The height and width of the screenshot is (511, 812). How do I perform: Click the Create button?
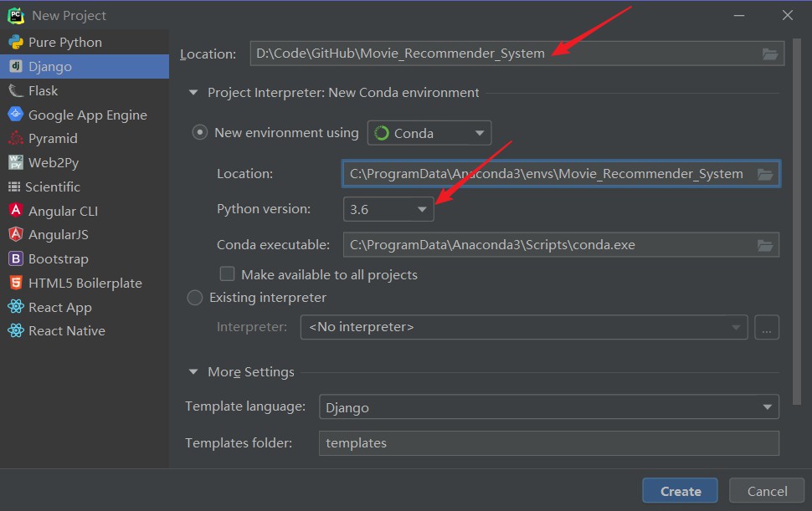click(x=680, y=491)
